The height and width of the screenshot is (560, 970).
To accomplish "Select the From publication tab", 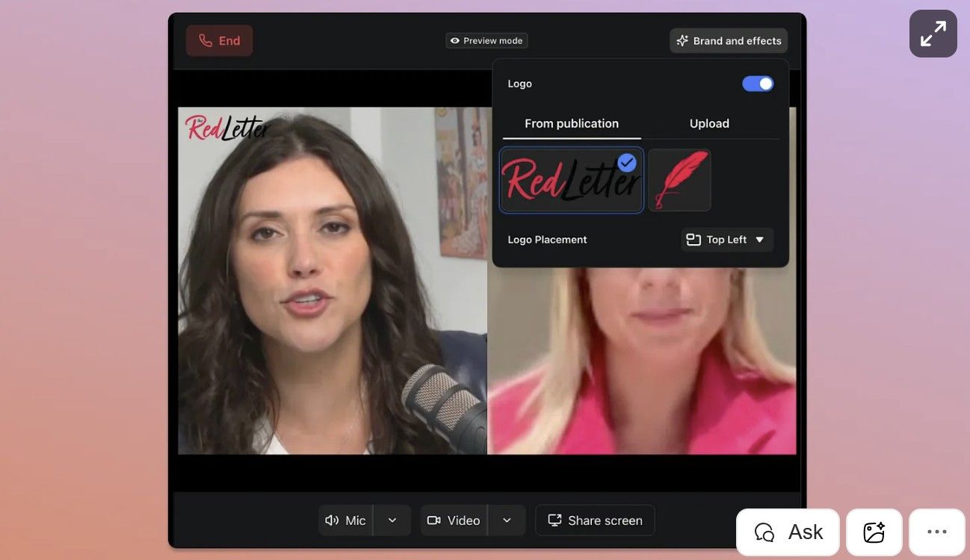I will [571, 124].
